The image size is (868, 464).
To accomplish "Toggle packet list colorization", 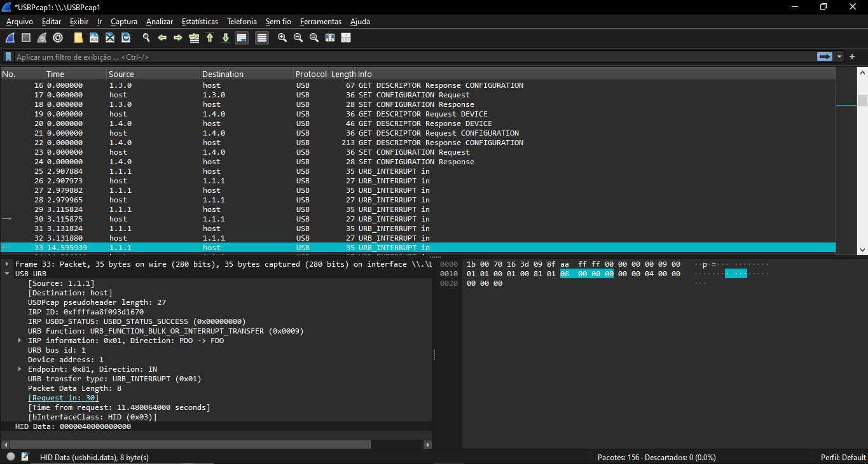I will coord(262,38).
